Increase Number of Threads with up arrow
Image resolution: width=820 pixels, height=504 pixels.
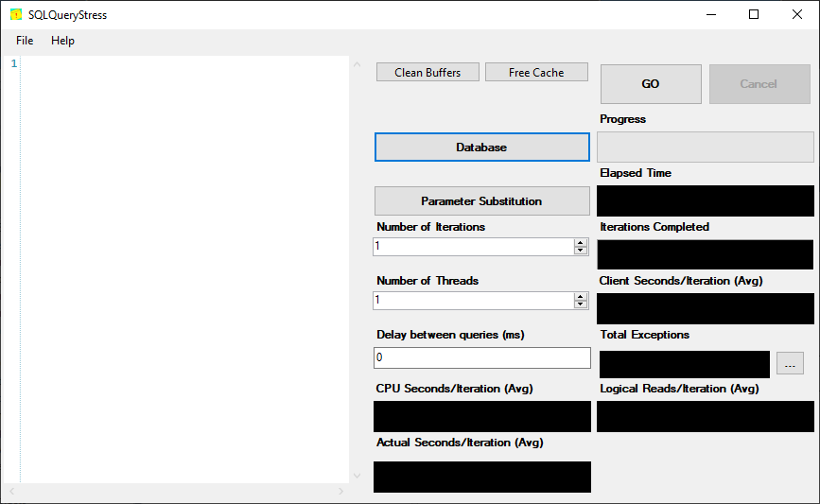click(581, 296)
